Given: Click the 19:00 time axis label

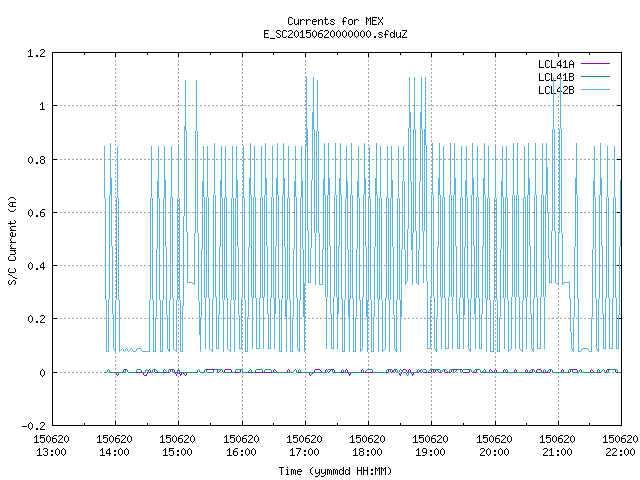Looking at the screenshot, I should pyautogui.click(x=431, y=452).
